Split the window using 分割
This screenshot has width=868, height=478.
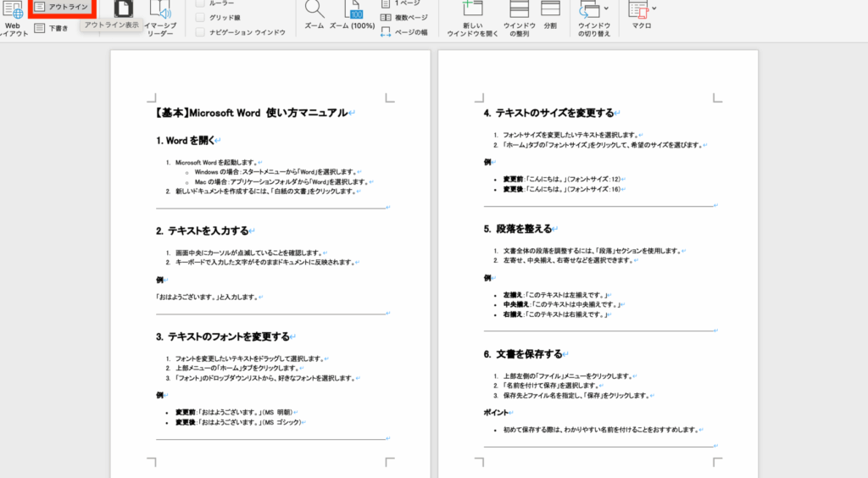(x=550, y=10)
